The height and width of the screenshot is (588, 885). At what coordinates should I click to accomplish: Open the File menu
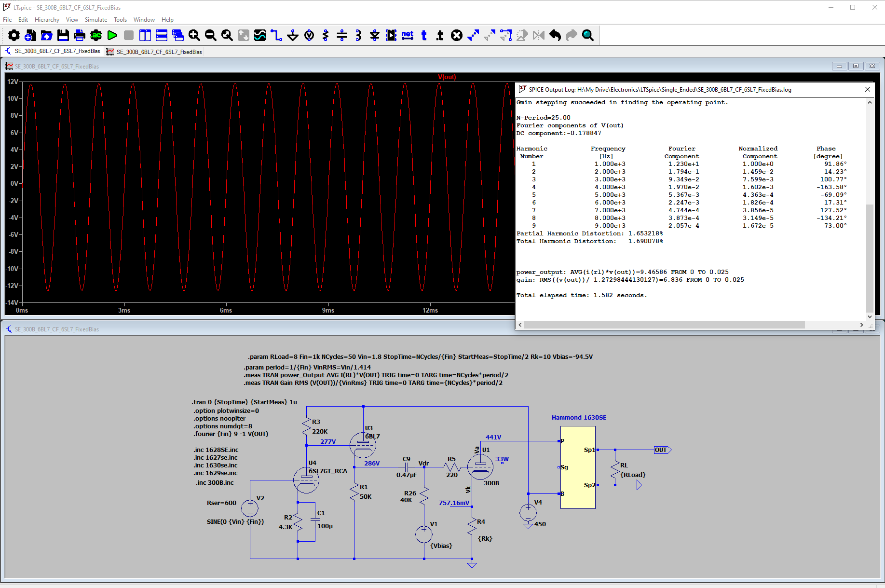[7, 20]
